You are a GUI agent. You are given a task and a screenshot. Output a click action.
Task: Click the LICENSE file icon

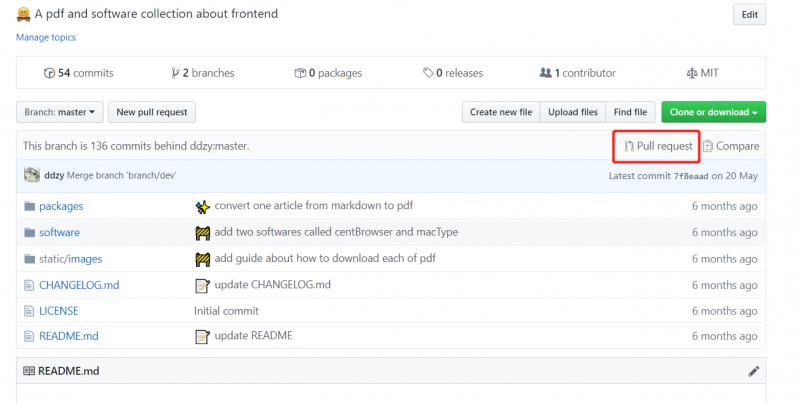(x=29, y=311)
